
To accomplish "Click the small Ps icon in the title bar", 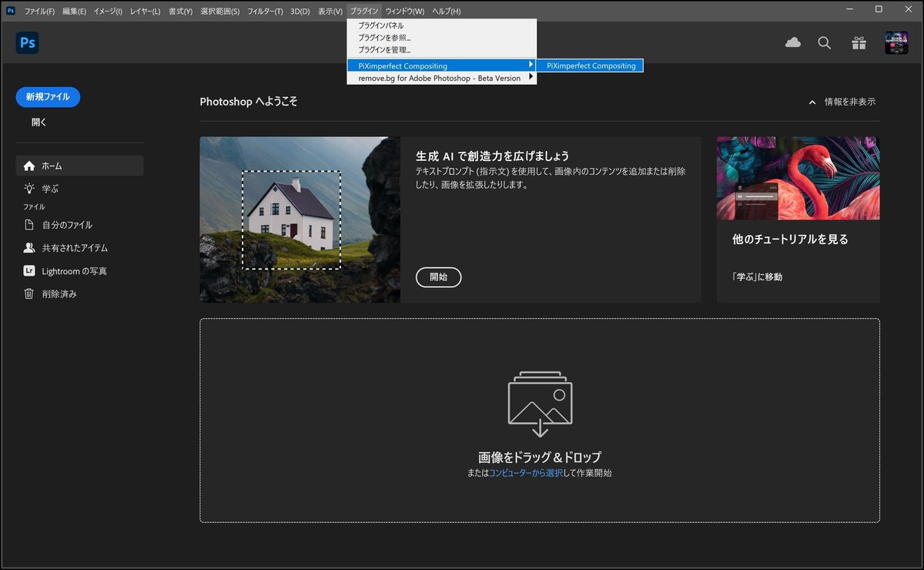I will (11, 11).
